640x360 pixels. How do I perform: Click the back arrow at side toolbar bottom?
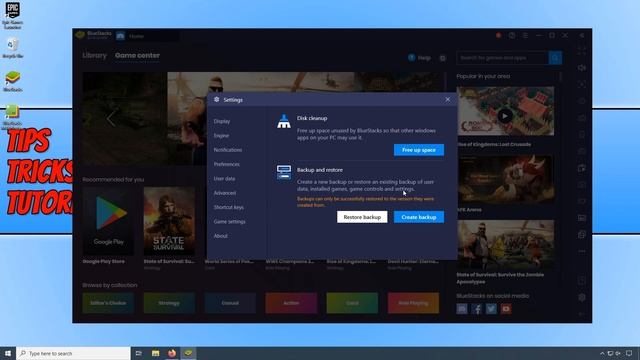(582, 314)
